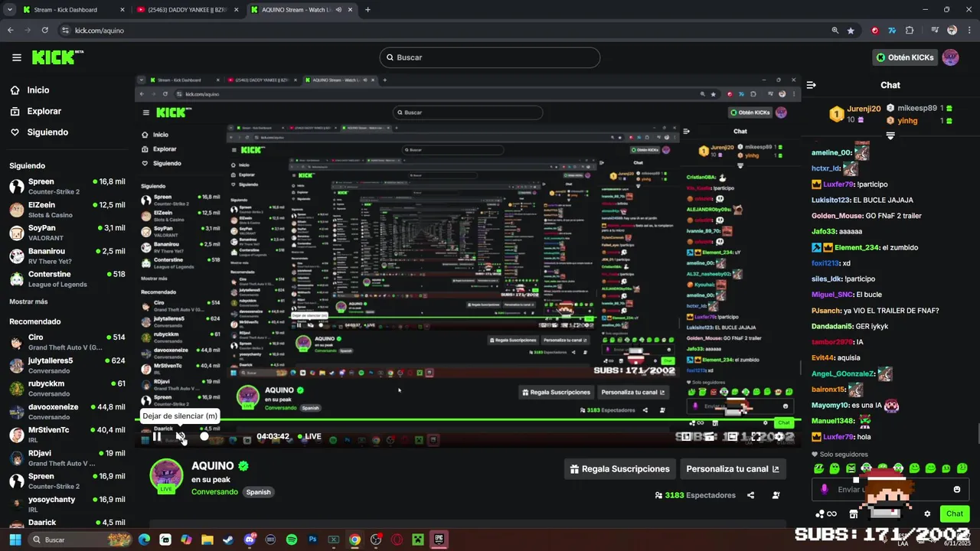The width and height of the screenshot is (980, 551).
Task: Expand the chat leaderboard chevron
Action: point(890,135)
